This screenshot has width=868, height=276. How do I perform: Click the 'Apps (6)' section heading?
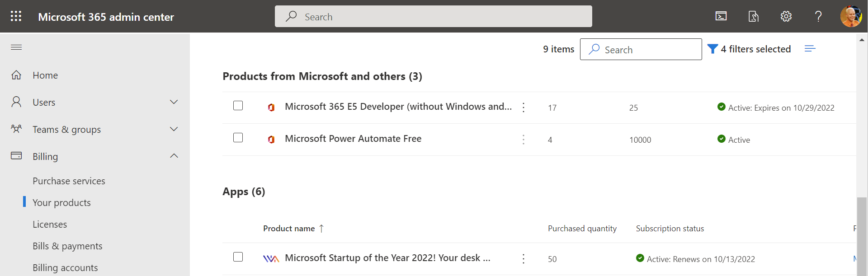click(244, 192)
